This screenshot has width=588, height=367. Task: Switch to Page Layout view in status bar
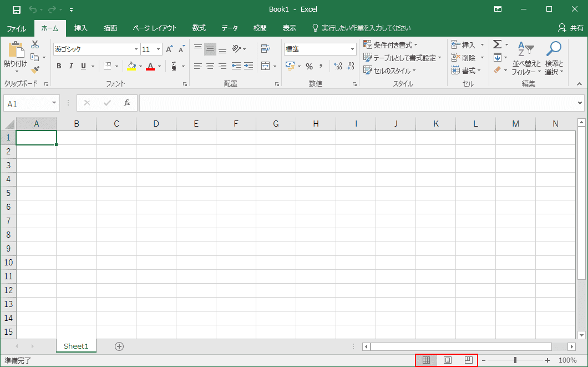point(447,360)
